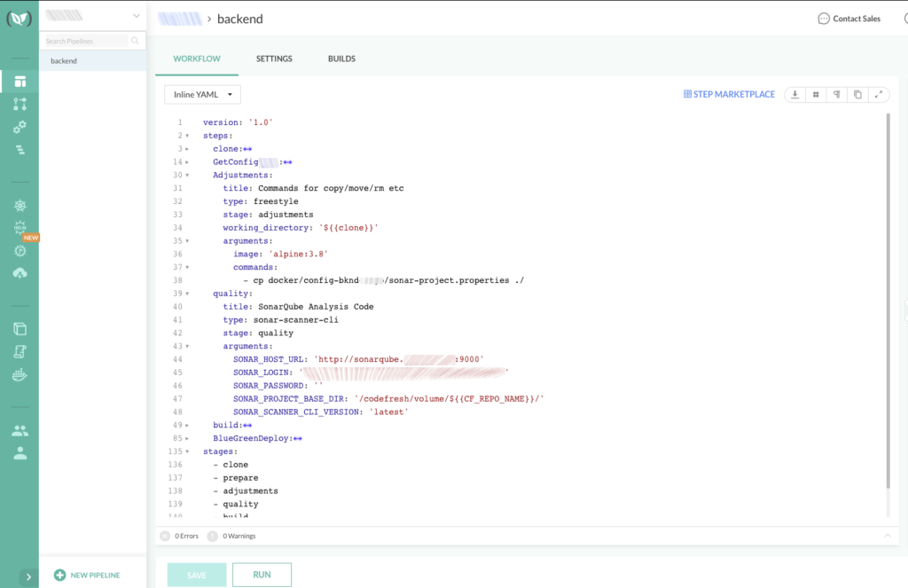Expand the GetConfig fold arrow on line 14

pyautogui.click(x=187, y=162)
